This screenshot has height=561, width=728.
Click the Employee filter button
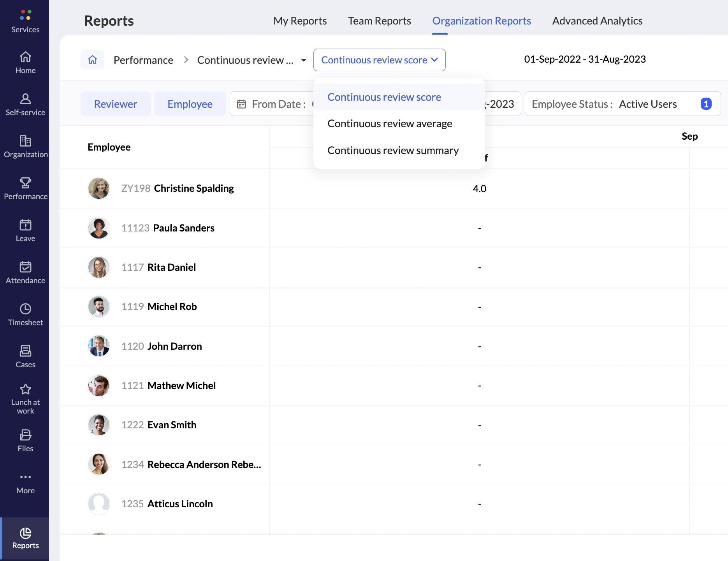click(190, 104)
